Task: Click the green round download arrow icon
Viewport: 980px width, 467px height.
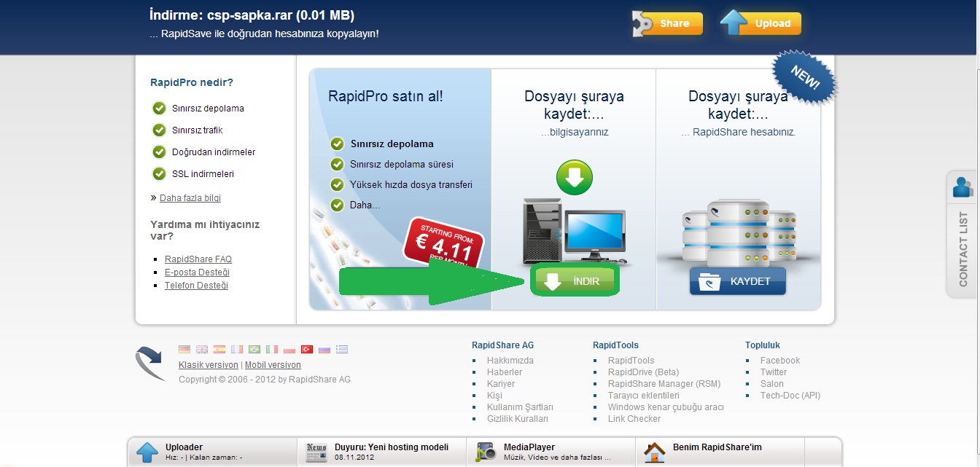Action: (575, 177)
